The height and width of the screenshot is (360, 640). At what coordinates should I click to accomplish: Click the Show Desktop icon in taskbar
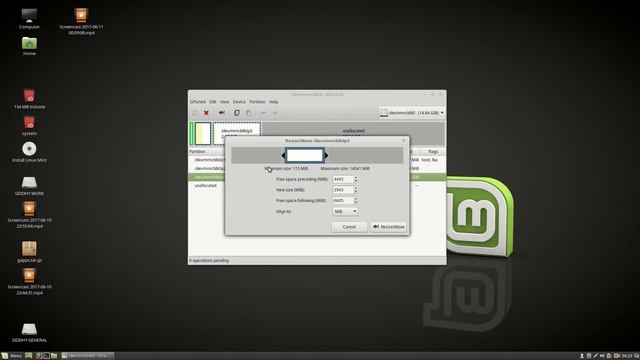coord(29,356)
